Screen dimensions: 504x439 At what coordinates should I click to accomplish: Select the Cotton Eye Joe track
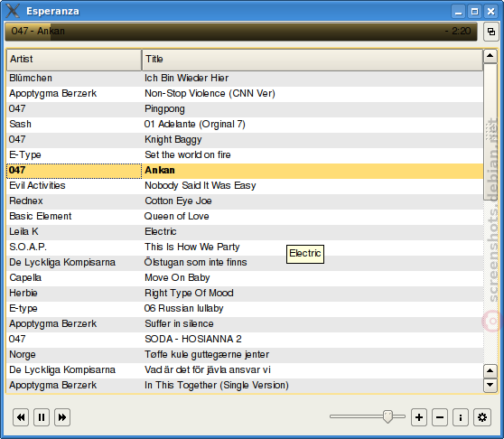245,201
